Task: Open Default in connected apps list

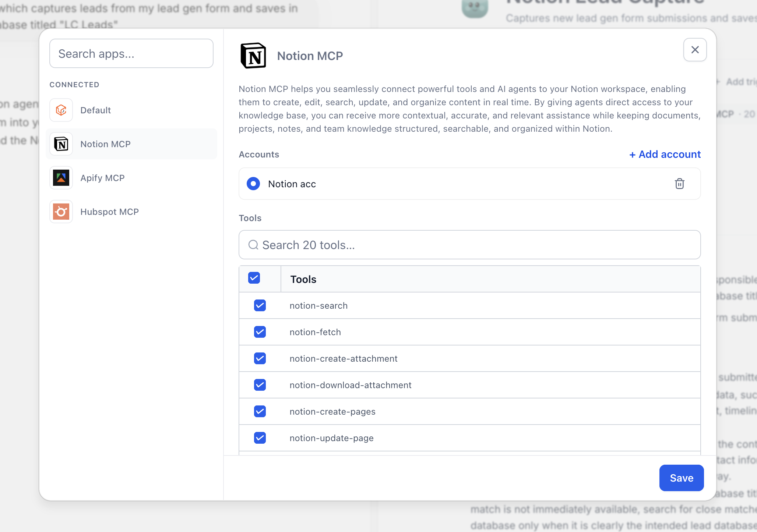Action: click(x=131, y=110)
